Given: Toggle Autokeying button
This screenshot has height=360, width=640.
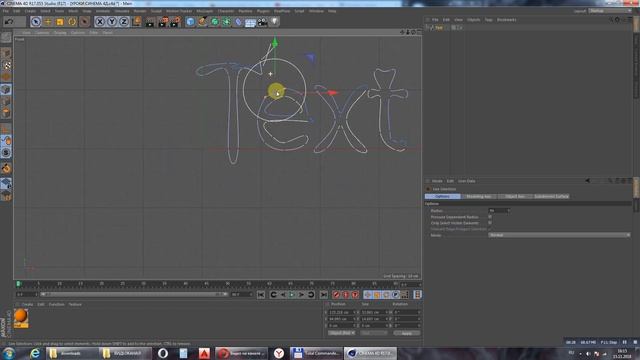Looking at the screenshot, I should coord(345,295).
